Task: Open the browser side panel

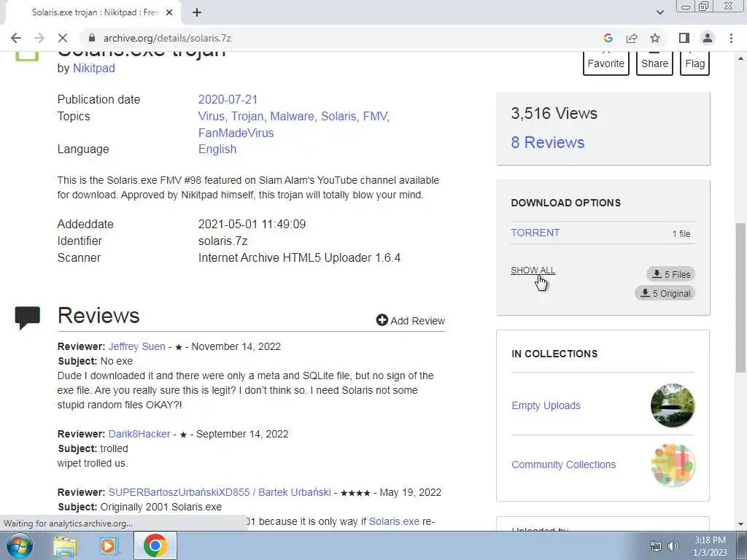Action: [x=684, y=38]
